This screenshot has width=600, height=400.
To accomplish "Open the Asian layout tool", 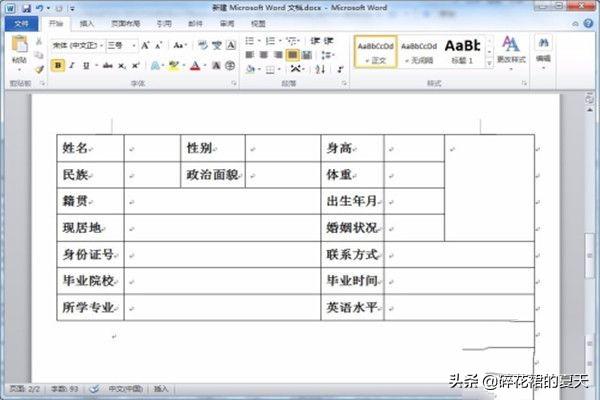I will tap(295, 69).
